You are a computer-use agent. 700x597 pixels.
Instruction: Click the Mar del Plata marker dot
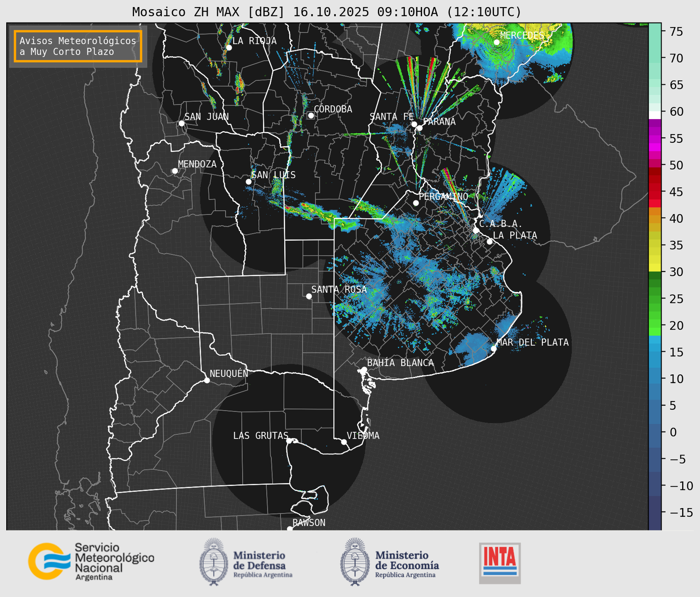[494, 348]
